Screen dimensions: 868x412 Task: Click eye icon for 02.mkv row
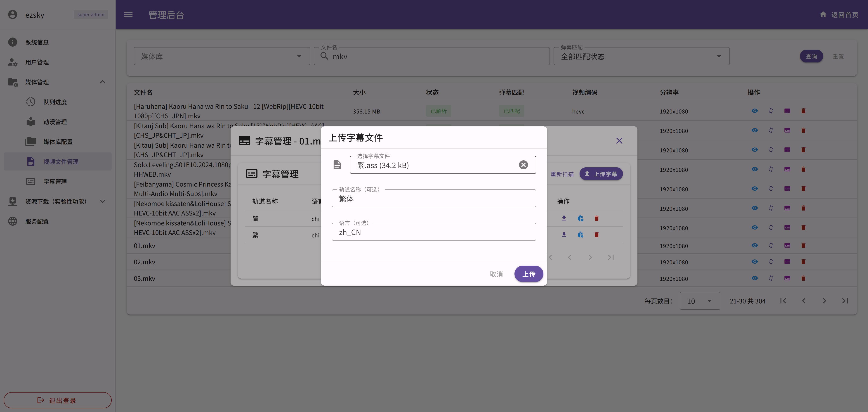click(755, 262)
